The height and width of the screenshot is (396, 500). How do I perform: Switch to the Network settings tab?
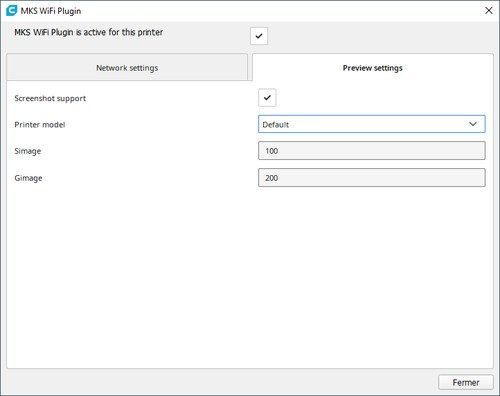pyautogui.click(x=127, y=68)
